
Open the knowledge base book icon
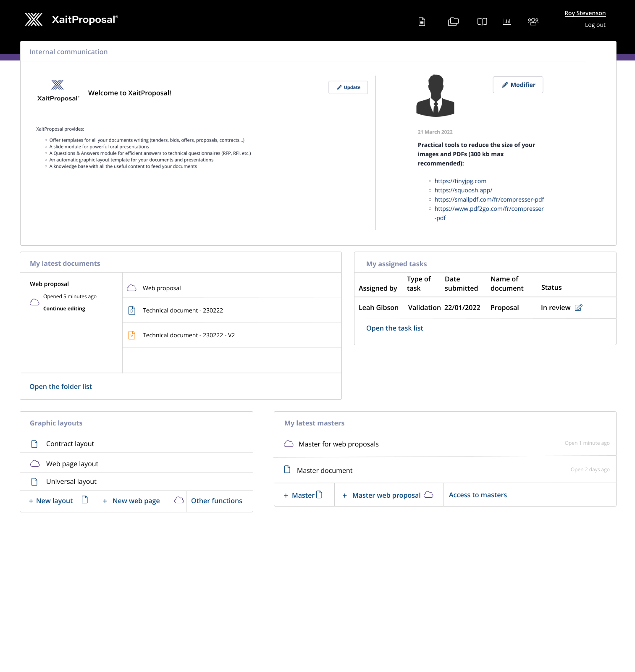tap(482, 21)
